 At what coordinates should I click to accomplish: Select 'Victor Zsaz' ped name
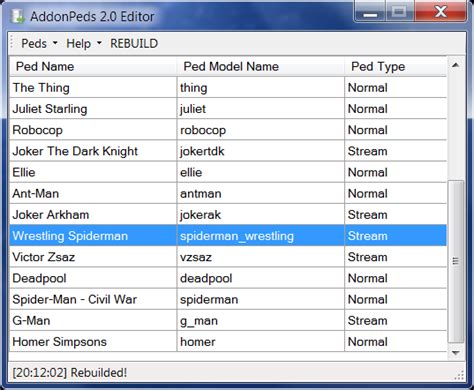(x=44, y=257)
